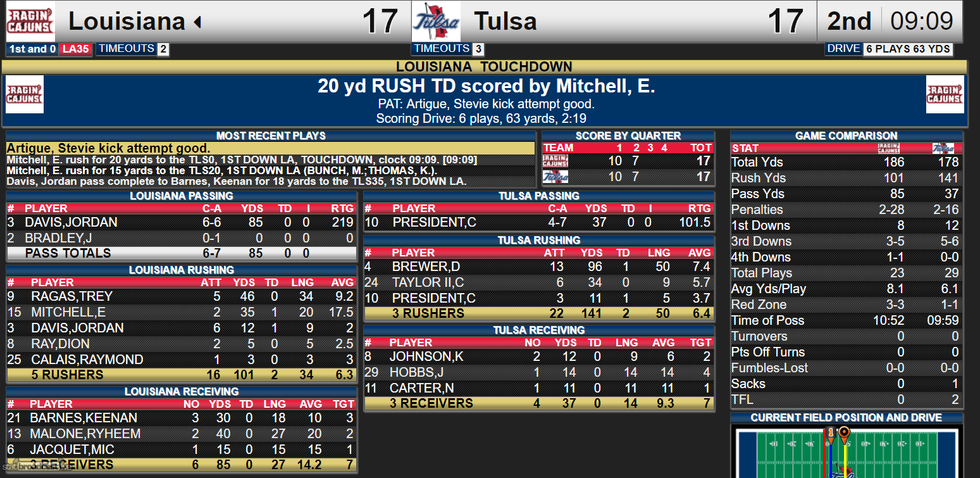980x478 pixels.
Task: Click the Louisiana Receiving section title
Action: (182, 392)
